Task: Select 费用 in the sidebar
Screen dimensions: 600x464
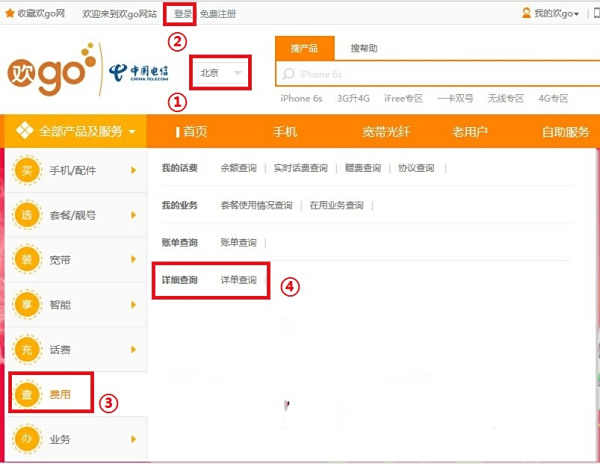Action: pos(60,394)
